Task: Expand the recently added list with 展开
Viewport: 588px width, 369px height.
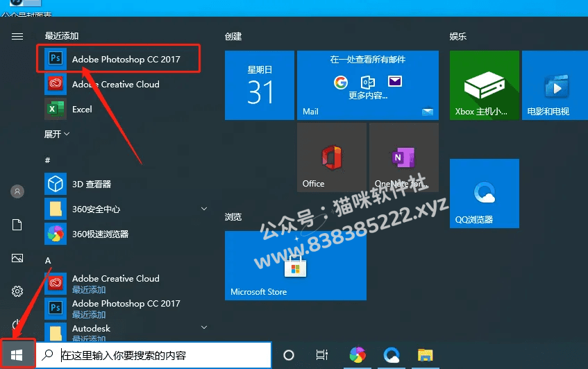Action: 57,134
